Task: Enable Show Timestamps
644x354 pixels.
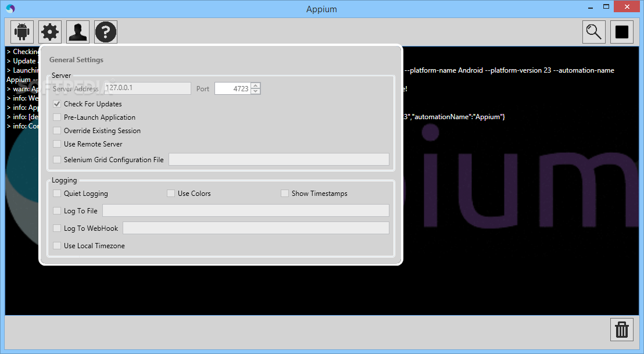Action: [x=285, y=193]
